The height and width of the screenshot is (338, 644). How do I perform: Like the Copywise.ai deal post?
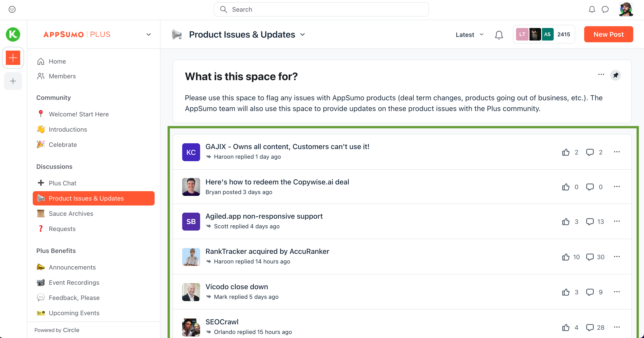tap(566, 187)
